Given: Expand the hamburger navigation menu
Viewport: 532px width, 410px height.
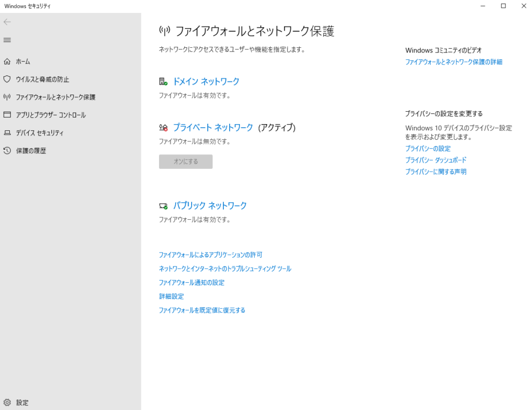Looking at the screenshot, I should point(7,40).
